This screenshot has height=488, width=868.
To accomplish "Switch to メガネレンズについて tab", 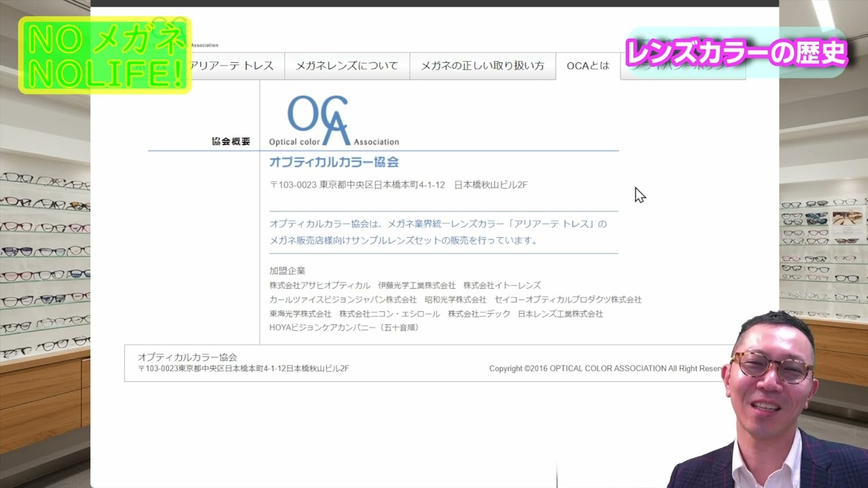I will 347,66.
